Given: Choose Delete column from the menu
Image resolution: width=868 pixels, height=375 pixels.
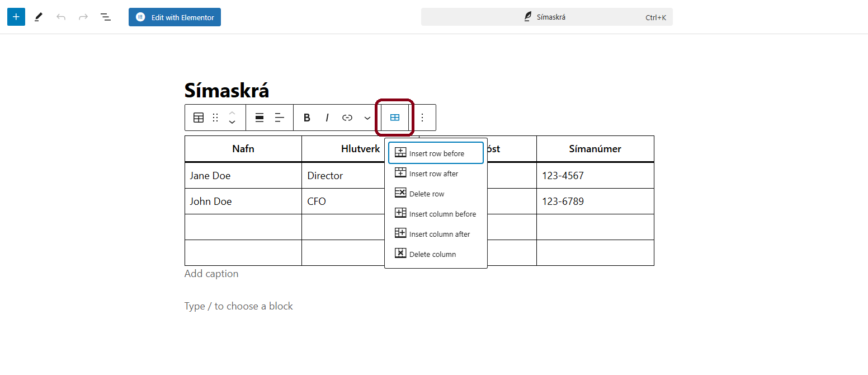Looking at the screenshot, I should pos(432,254).
